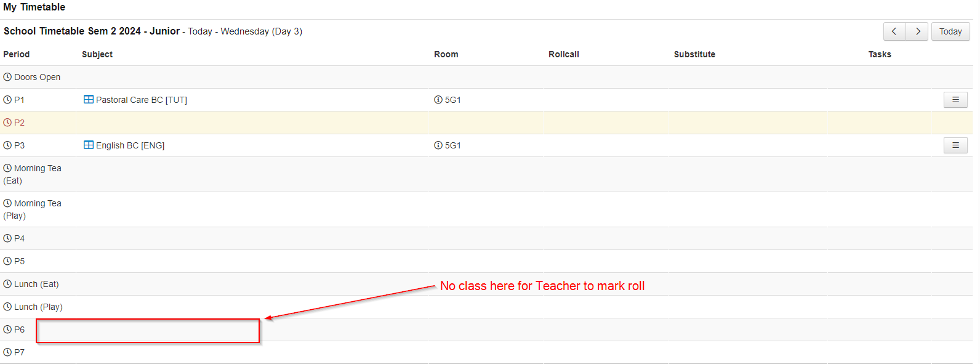
Task: Click the table icon for English BC
Action: coord(89,145)
